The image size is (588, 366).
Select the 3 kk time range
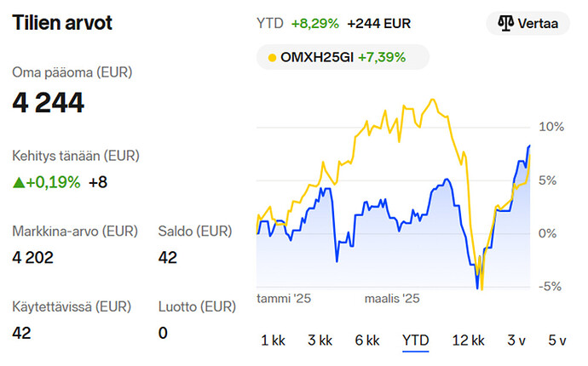click(x=320, y=340)
